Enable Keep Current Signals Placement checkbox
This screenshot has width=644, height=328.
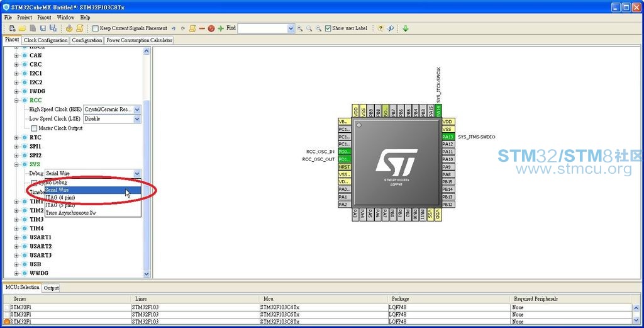click(x=96, y=28)
